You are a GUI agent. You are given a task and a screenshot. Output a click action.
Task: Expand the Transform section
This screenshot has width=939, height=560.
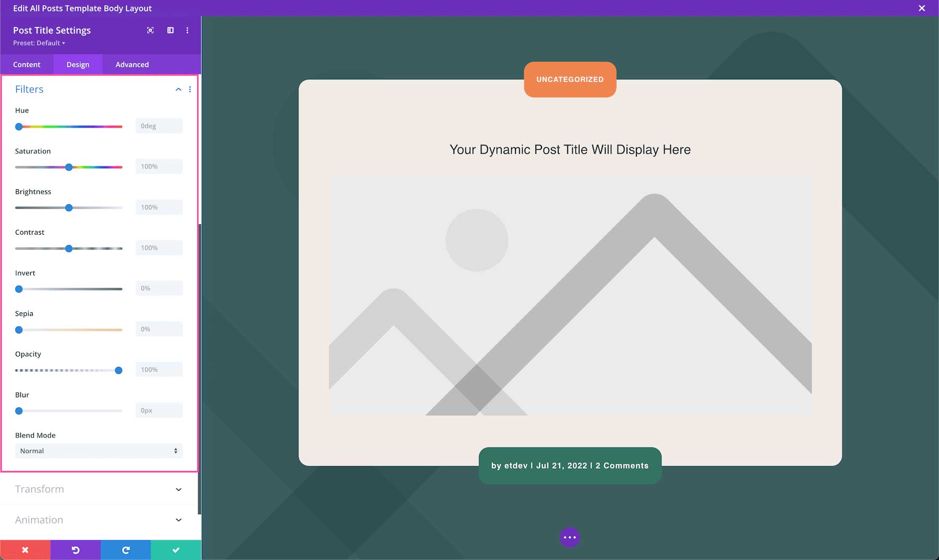click(99, 489)
